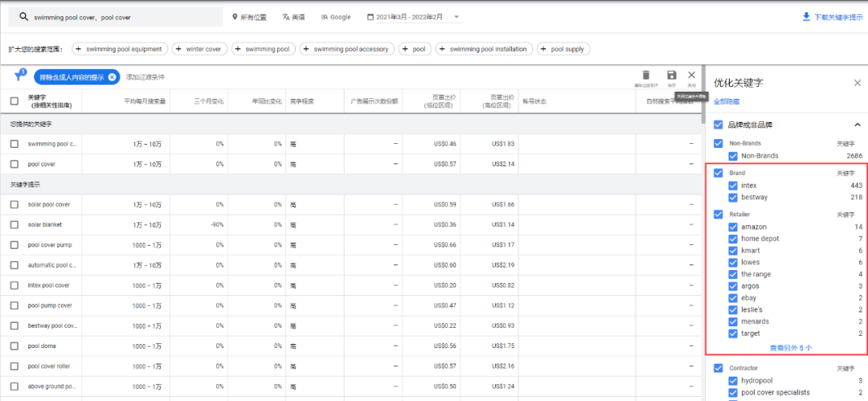This screenshot has width=868, height=401.
Task: Check the 'pool cover' keyword row
Action: [14, 165]
